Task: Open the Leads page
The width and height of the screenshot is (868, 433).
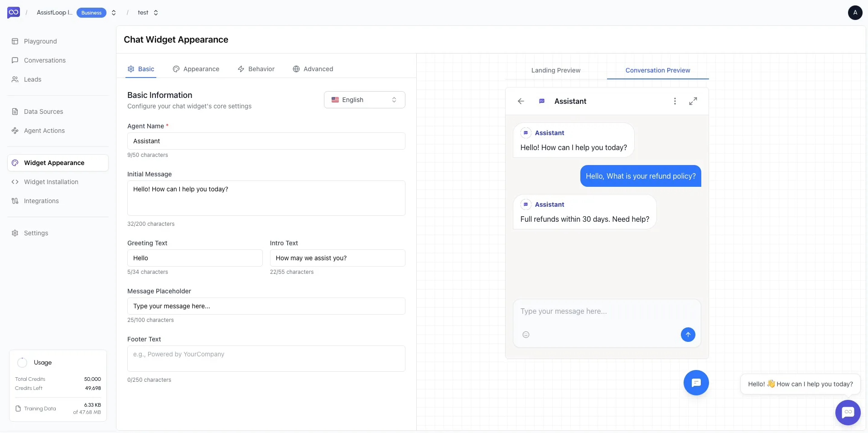Action: pyautogui.click(x=58, y=79)
